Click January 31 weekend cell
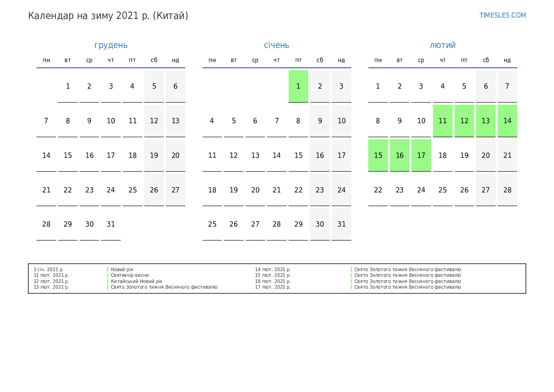 (341, 224)
